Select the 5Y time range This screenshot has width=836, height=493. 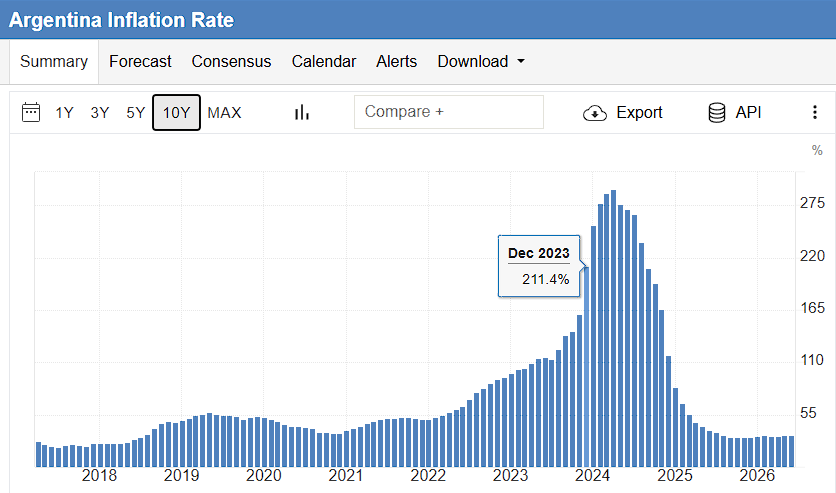pyautogui.click(x=135, y=112)
